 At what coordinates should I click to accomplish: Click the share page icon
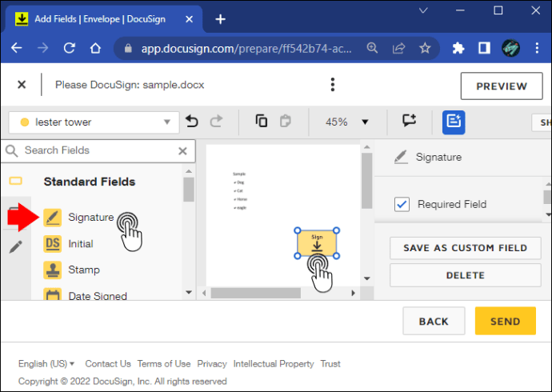coord(398,48)
